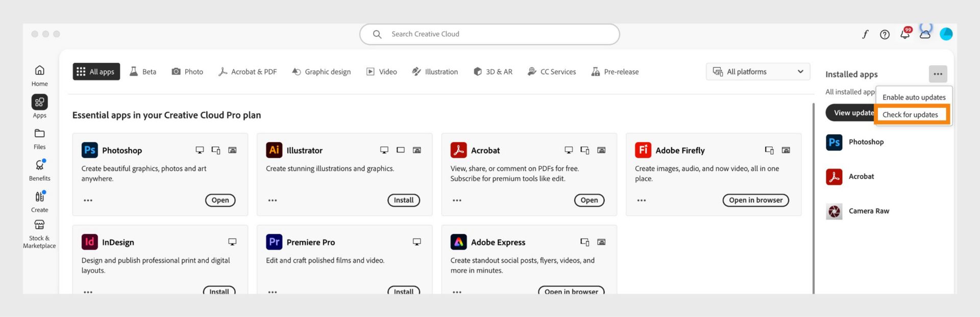Expand the All platforms dropdown
This screenshot has width=980, height=317.
pyautogui.click(x=757, y=72)
